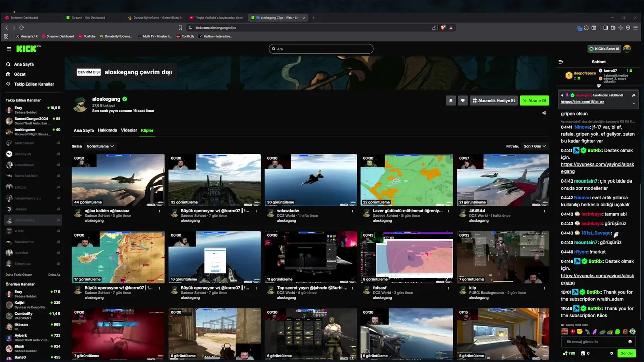Open options menu for 'fafsasf' clip
This screenshot has height=362, width=644.
pos(449,288)
